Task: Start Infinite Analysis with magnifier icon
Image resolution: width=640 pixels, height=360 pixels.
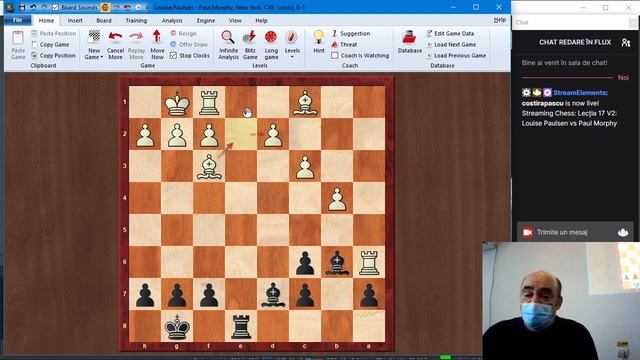Action: click(x=228, y=37)
